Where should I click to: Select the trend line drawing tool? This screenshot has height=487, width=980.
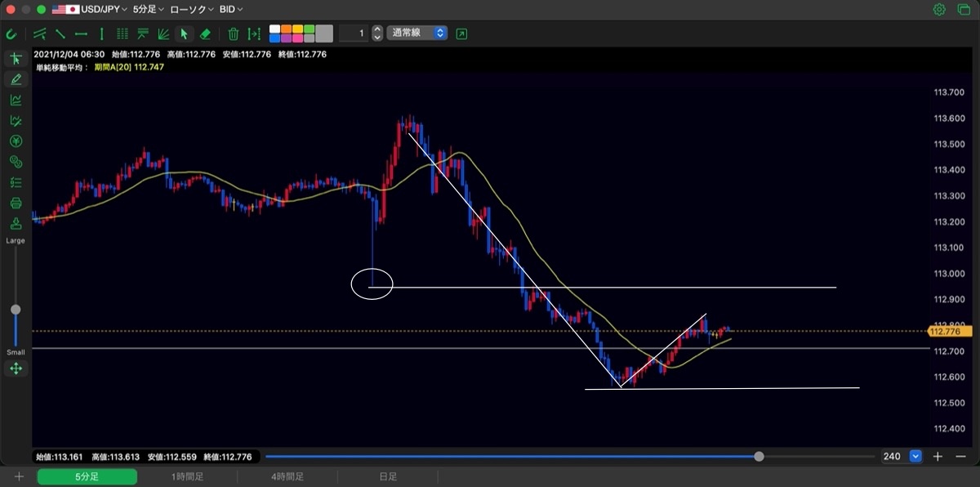click(60, 34)
